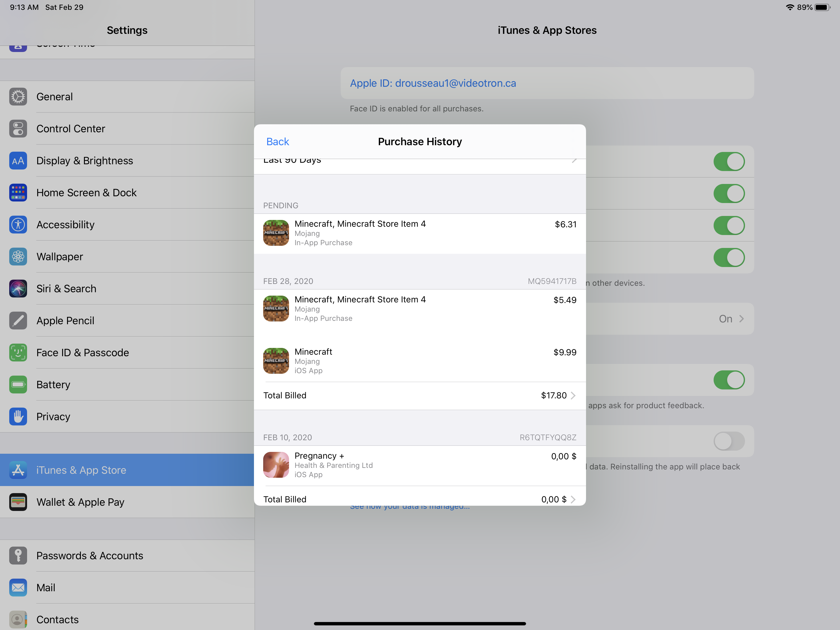Select Passwords & Accounts in sidebar

89,556
